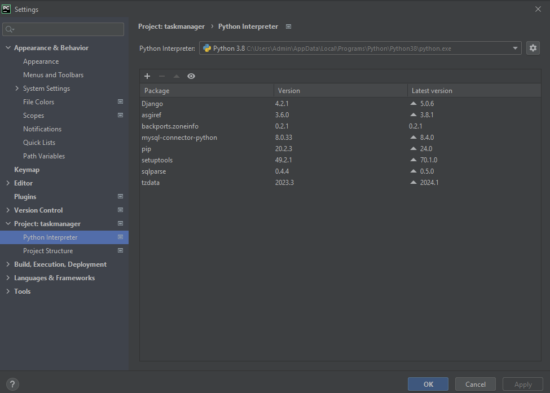
Task: Click the upgrade arrow next to Django 5.0.6
Action: pyautogui.click(x=414, y=104)
